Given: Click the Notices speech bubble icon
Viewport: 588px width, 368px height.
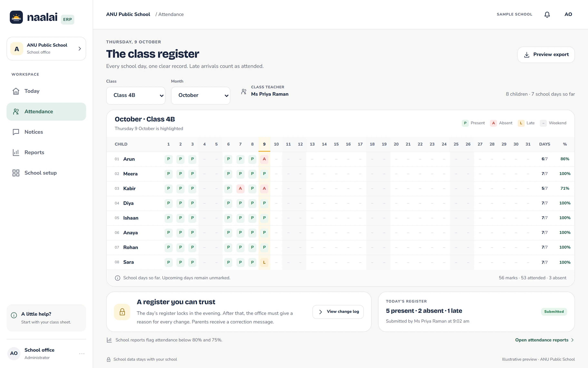Looking at the screenshot, I should point(16,132).
